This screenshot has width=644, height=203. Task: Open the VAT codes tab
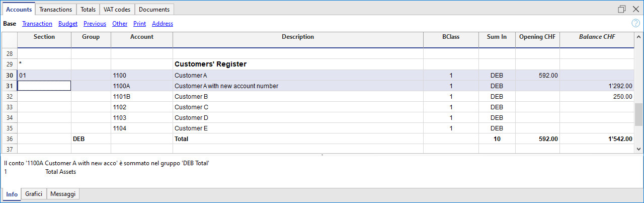(x=117, y=10)
